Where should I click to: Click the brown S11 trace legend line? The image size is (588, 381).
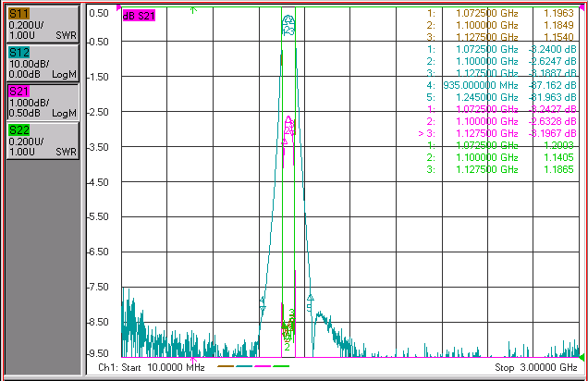point(226,366)
